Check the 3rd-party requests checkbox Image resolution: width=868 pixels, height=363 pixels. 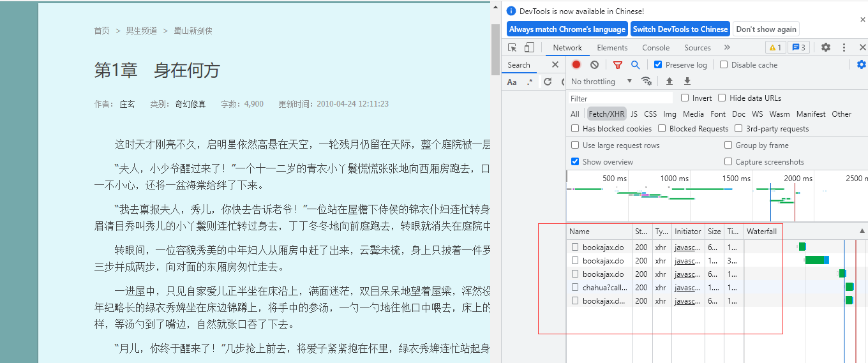click(738, 128)
